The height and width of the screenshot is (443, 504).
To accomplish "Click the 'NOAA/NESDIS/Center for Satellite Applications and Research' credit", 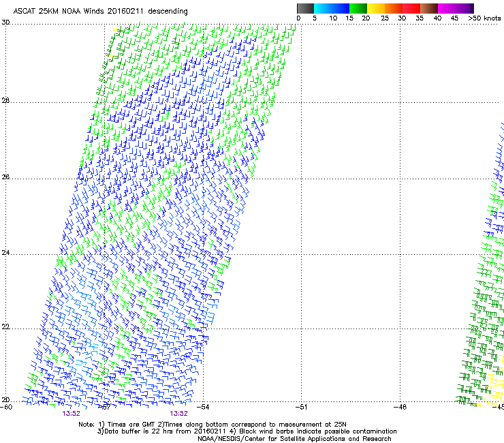I will coord(294,439).
